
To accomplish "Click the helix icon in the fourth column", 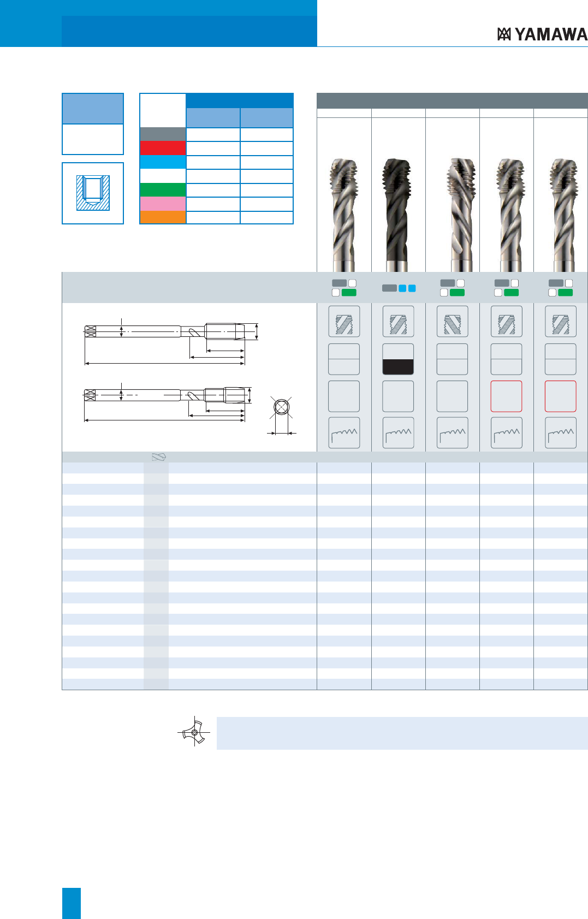I will pyautogui.click(x=506, y=321).
